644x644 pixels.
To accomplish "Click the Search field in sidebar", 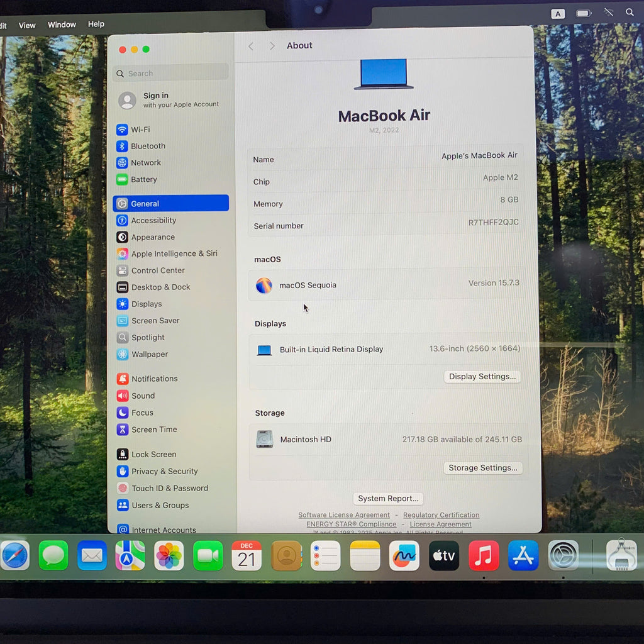I will pyautogui.click(x=171, y=74).
